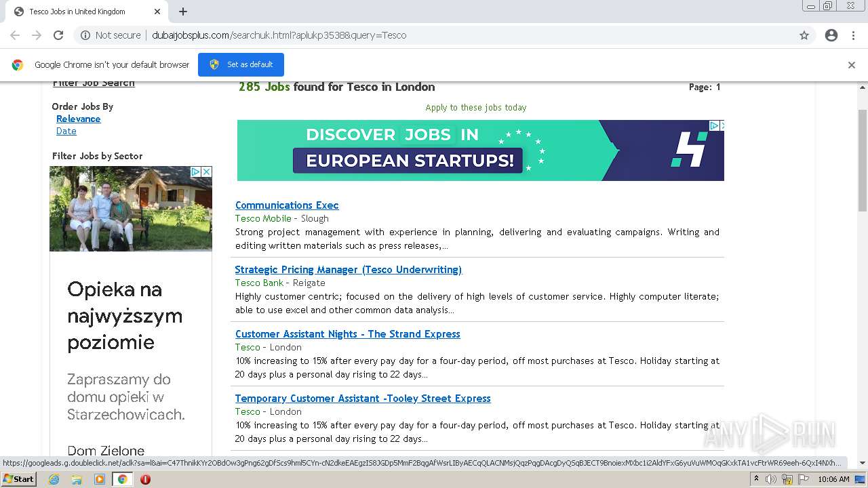Sort jobs by Relevance
This screenshot has height=488, width=868.
click(78, 119)
